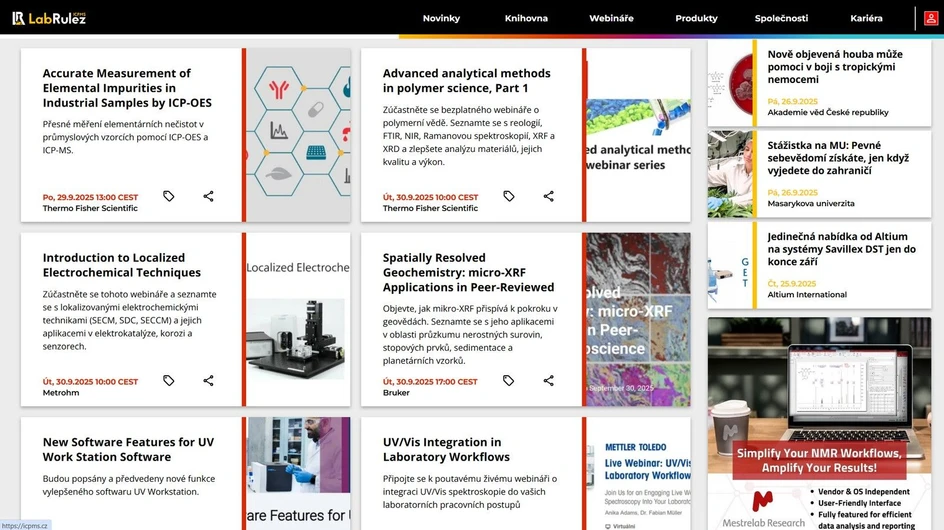Click the Localized Electrochemistry instrument thumbnail
The width and height of the screenshot is (944, 530).
299,319
